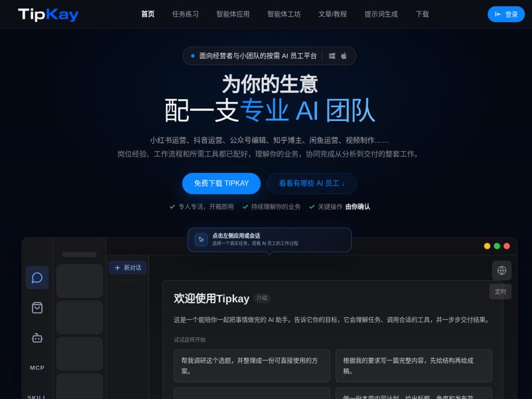Click the 介绍 tag beside welcome title
Image resolution: width=532 pixels, height=399 pixels.
[262, 298]
